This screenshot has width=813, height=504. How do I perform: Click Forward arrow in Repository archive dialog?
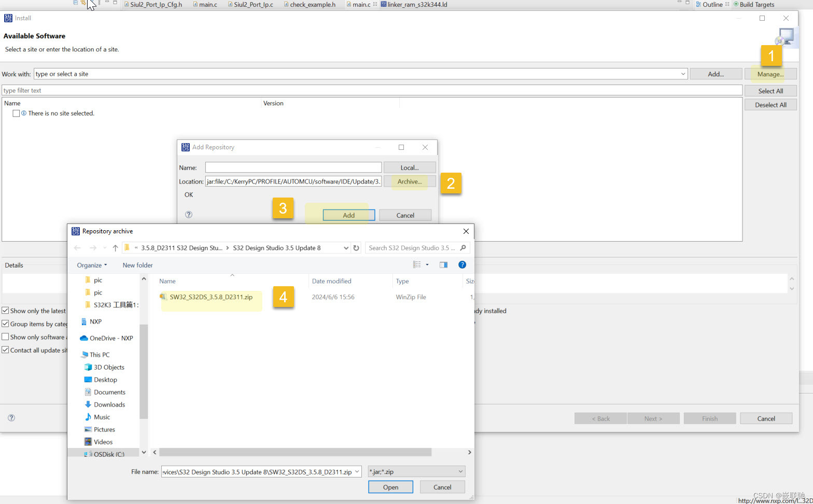tap(93, 248)
